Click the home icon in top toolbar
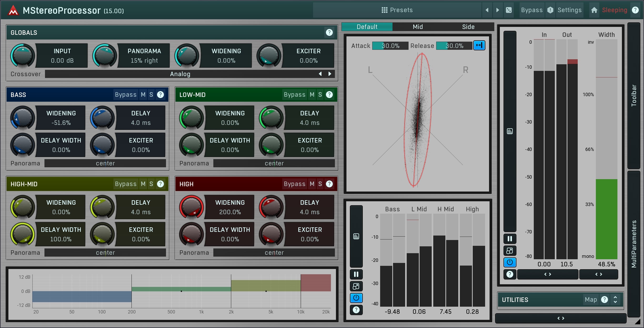This screenshot has height=328, width=644. pyautogui.click(x=594, y=10)
